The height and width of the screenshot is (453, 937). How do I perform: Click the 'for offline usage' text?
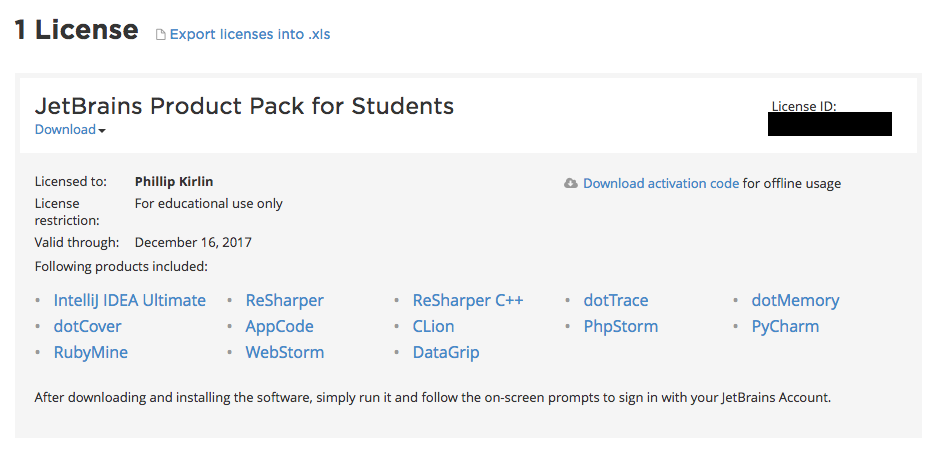pyautogui.click(x=792, y=183)
